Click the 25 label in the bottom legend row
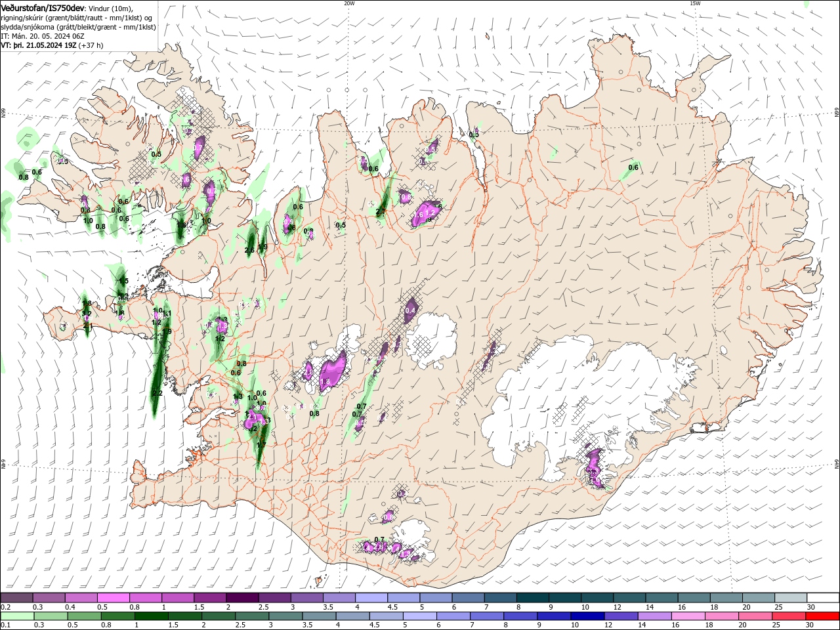 (x=776, y=625)
